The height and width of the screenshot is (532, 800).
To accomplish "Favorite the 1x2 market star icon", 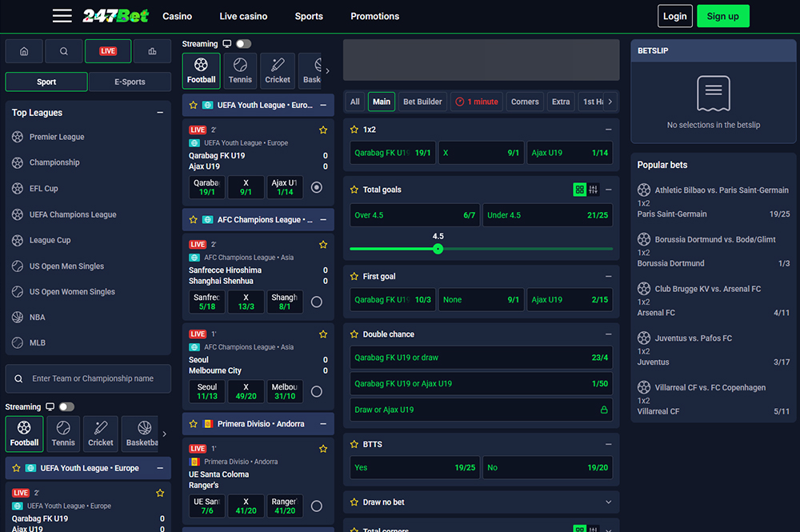I will coord(354,129).
